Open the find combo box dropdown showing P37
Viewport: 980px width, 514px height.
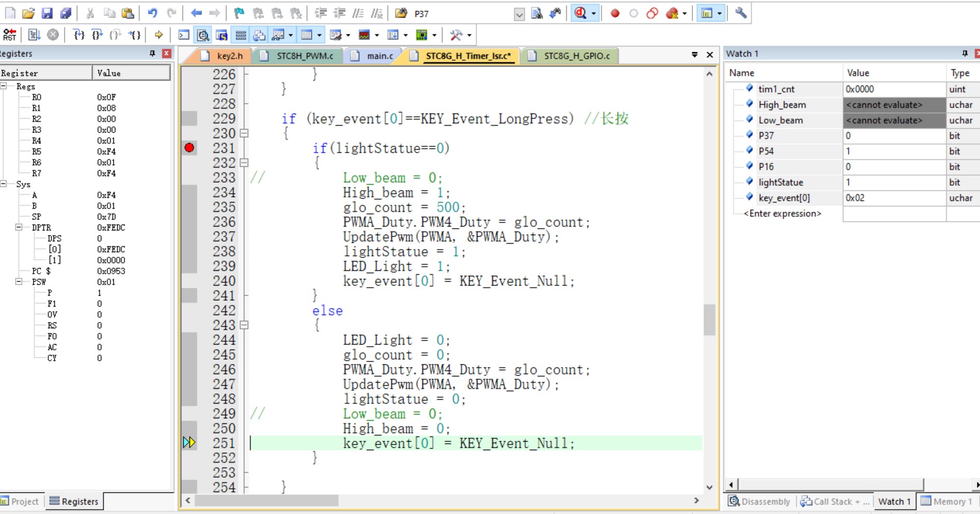point(519,14)
